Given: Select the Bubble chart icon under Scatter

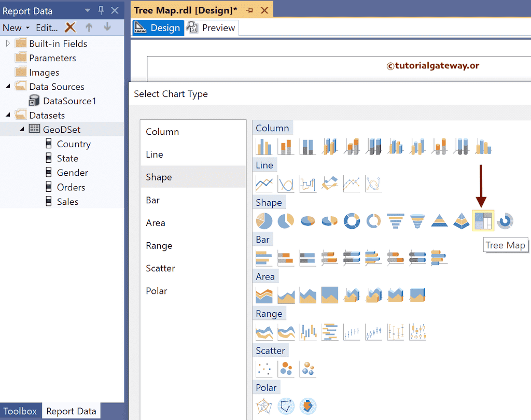Looking at the screenshot, I should [286, 369].
